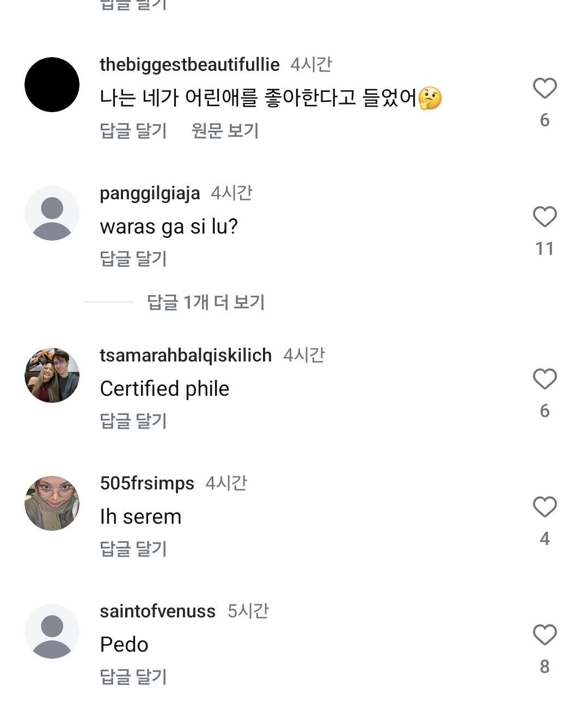Tap heart on saintofvenuss's comment
The height and width of the screenshot is (723, 588).
tap(544, 635)
